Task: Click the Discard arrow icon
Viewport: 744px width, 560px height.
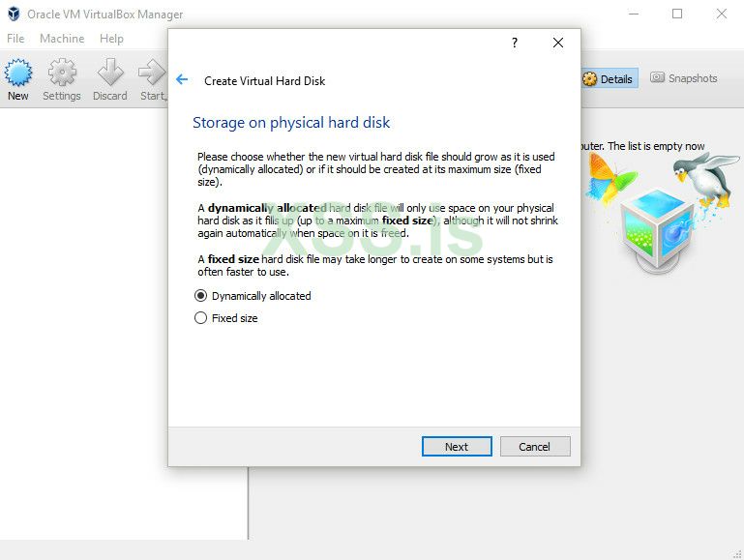Action: [110, 74]
